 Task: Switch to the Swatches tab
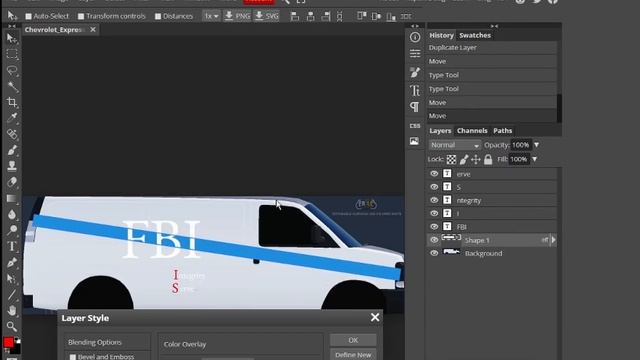[475, 35]
